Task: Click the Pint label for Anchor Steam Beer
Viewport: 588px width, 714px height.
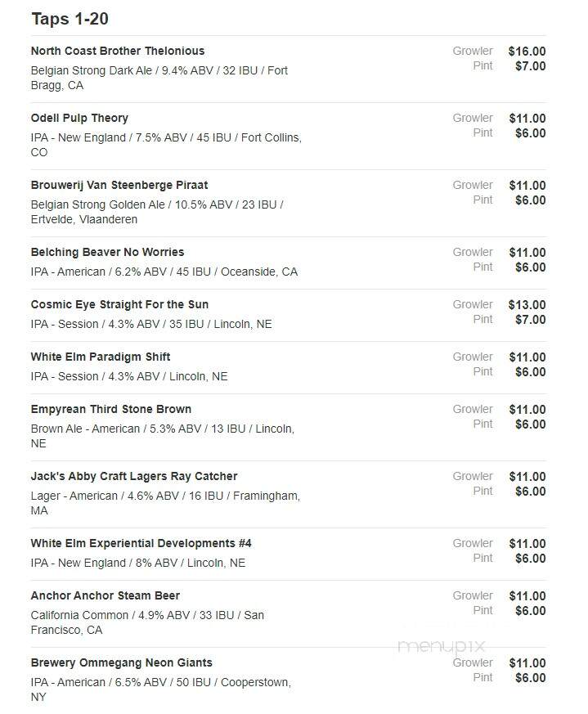Action: pyautogui.click(x=483, y=610)
